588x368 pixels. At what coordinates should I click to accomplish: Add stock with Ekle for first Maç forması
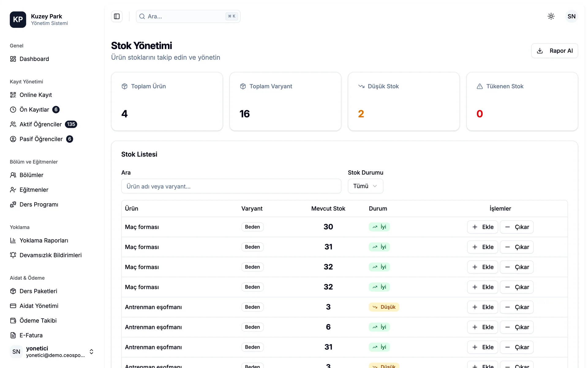point(482,227)
